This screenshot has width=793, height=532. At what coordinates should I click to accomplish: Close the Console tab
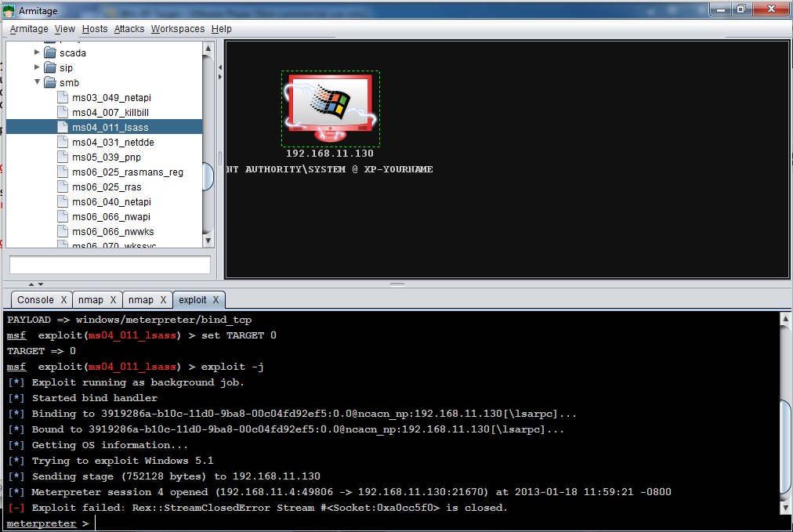(63, 300)
